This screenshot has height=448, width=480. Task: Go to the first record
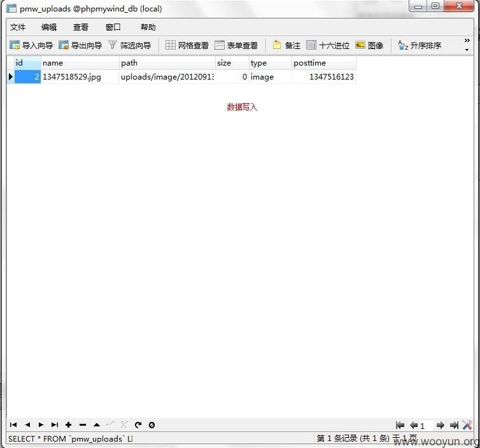pyautogui.click(x=13, y=424)
